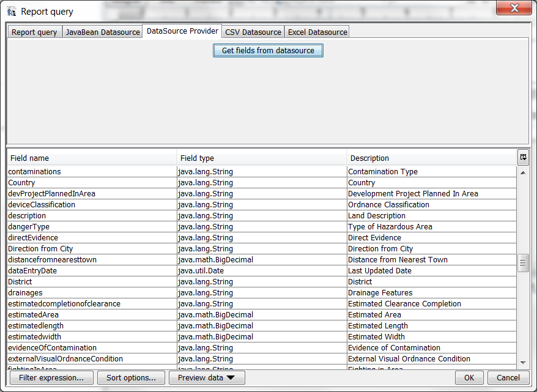Sort by the Field name column header

[x=92, y=158]
